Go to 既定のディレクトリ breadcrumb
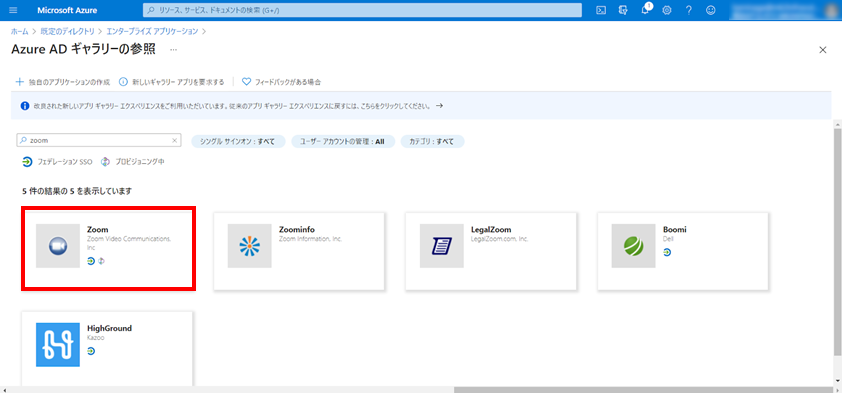The height and width of the screenshot is (393, 842). point(67,31)
